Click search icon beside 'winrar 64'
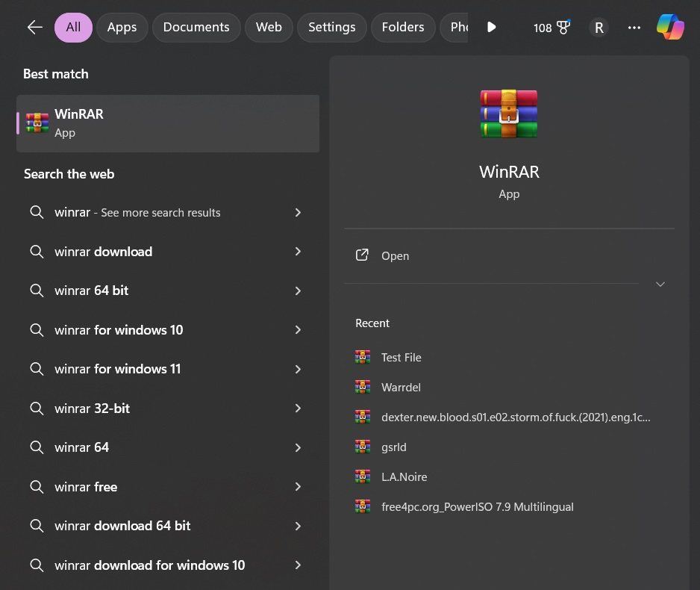The height and width of the screenshot is (590, 700). (x=37, y=447)
